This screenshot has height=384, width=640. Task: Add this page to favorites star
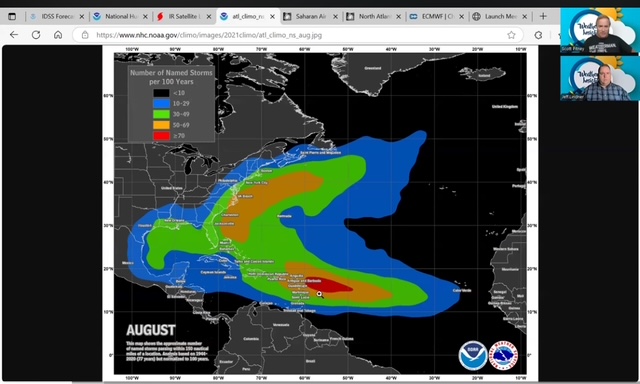(511, 35)
